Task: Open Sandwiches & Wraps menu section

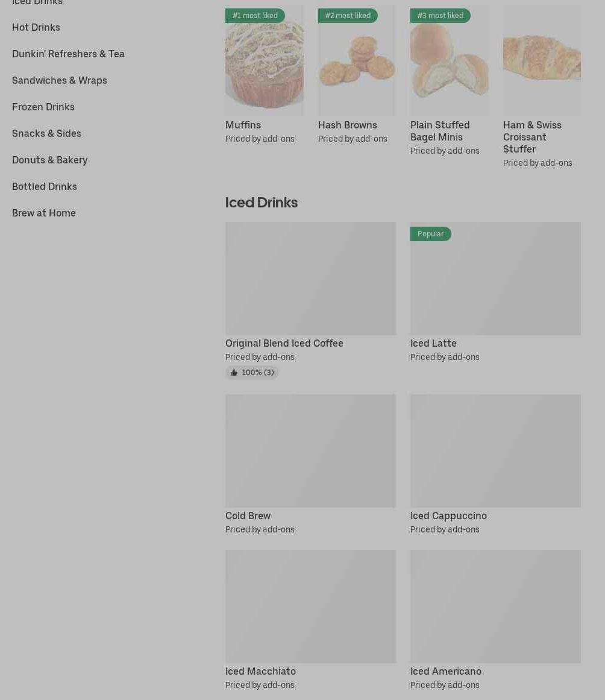Action: tap(59, 80)
